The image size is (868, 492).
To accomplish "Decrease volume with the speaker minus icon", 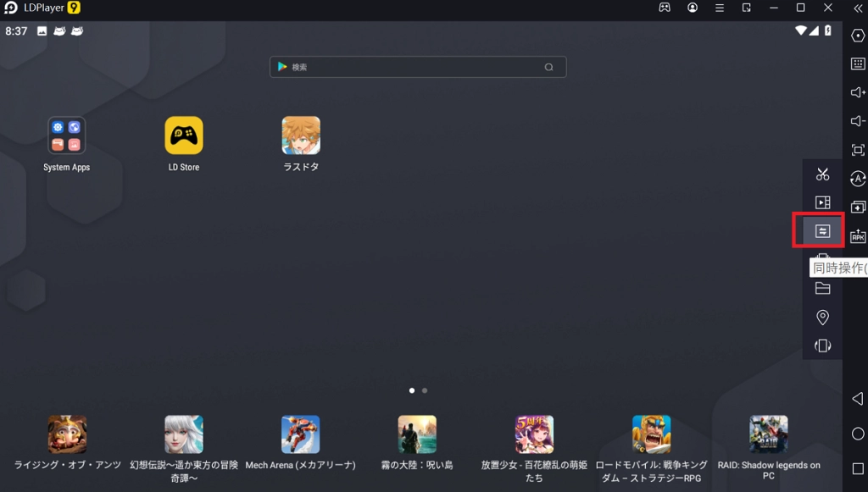I will [x=858, y=121].
